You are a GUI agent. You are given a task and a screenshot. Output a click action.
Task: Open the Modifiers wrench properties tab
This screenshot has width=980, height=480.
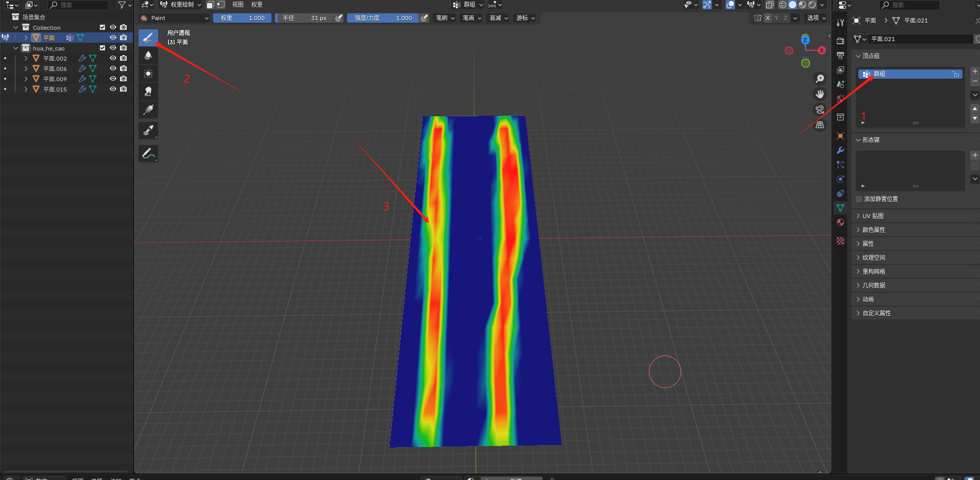(840, 150)
